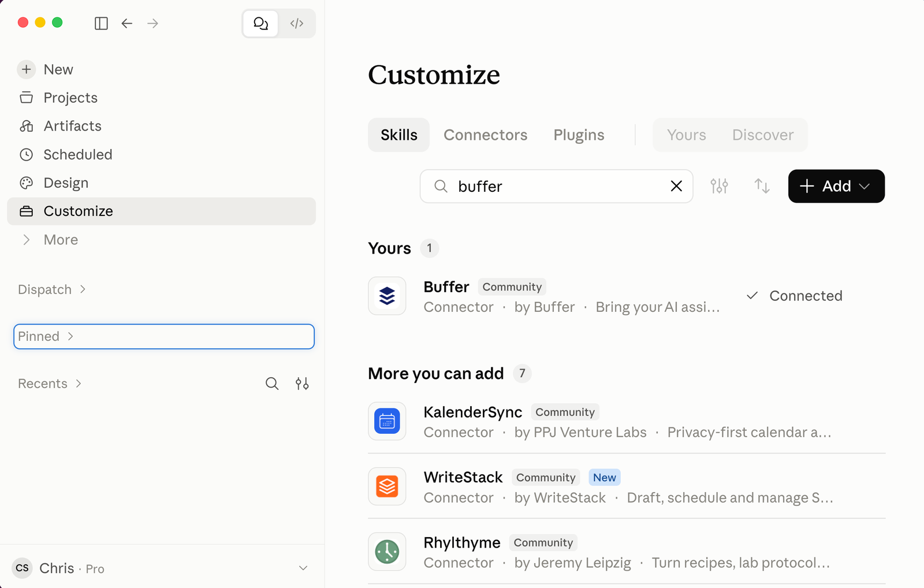The width and height of the screenshot is (924, 588).
Task: Go back with the left arrow
Action: pyautogui.click(x=127, y=23)
